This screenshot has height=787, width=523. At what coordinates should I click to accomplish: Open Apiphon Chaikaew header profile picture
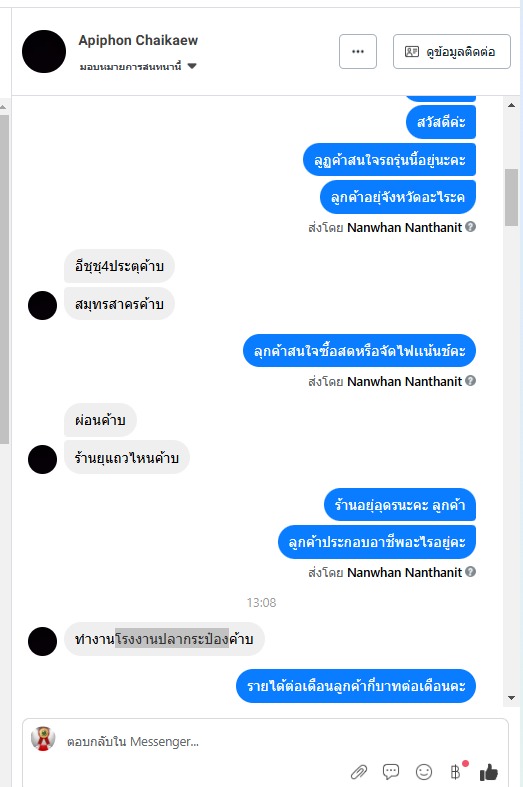click(44, 52)
